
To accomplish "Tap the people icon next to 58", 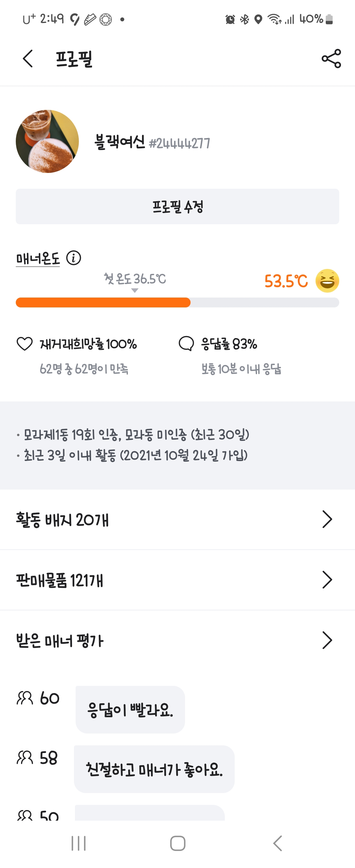I will pos(25,758).
